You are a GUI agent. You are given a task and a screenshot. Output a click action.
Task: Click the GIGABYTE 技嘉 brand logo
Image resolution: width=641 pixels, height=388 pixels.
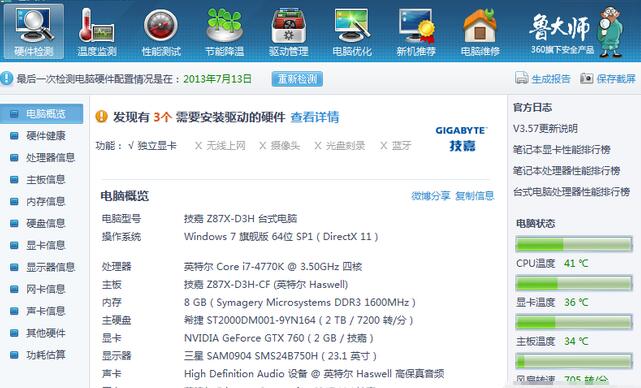click(462, 139)
